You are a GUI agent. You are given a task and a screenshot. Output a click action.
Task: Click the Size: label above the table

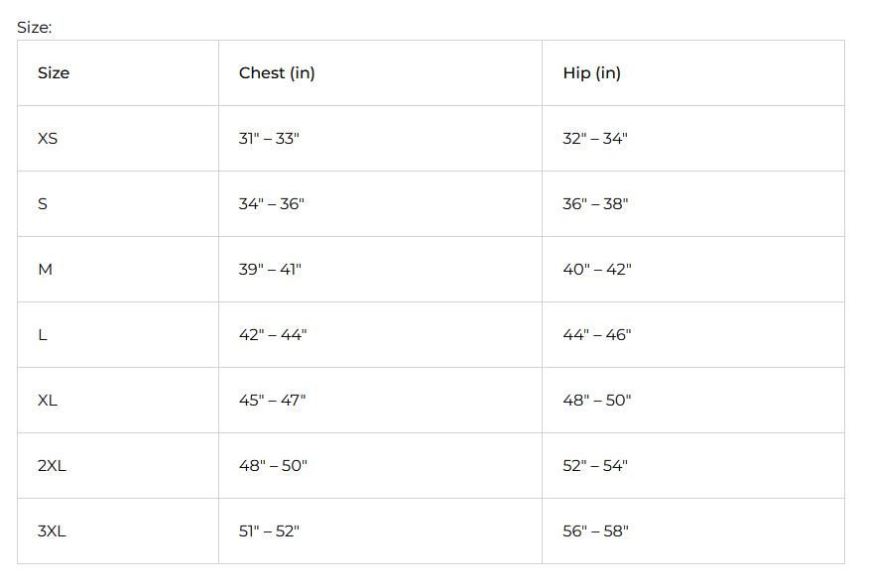tap(35, 28)
